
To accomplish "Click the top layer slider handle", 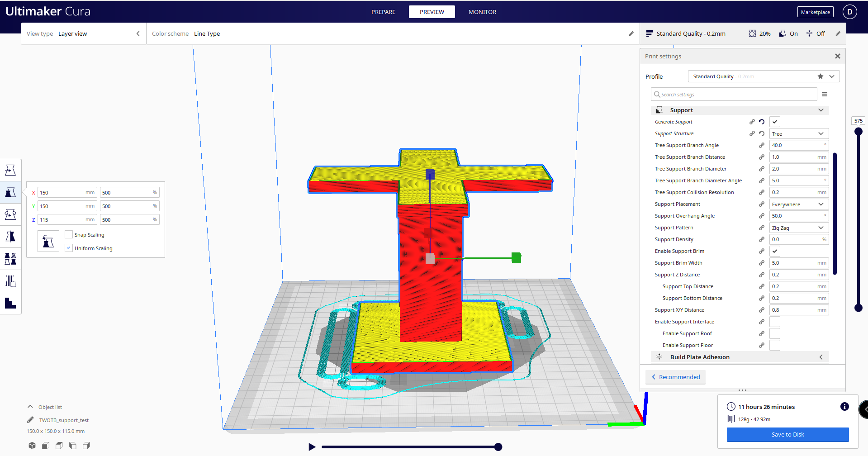I will tap(858, 131).
